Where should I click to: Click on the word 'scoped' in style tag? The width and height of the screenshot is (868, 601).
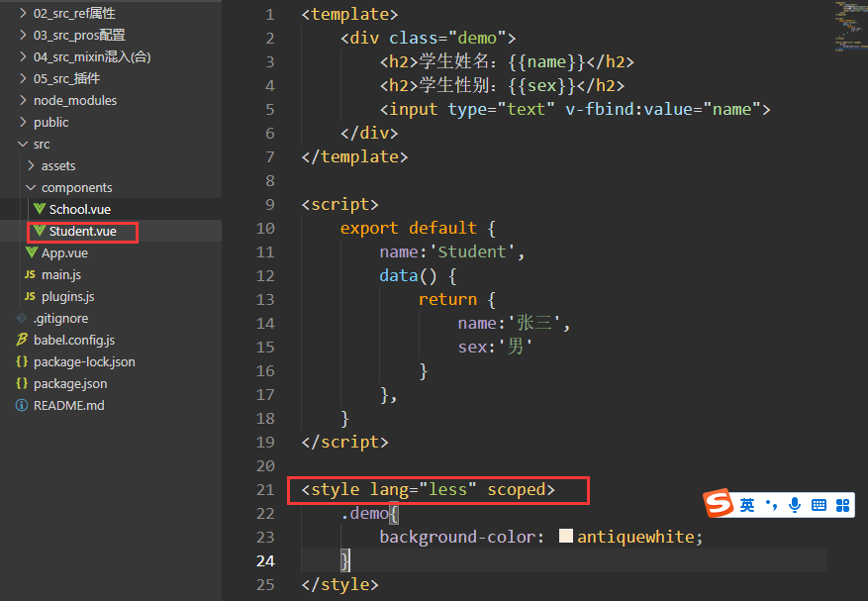point(517,490)
